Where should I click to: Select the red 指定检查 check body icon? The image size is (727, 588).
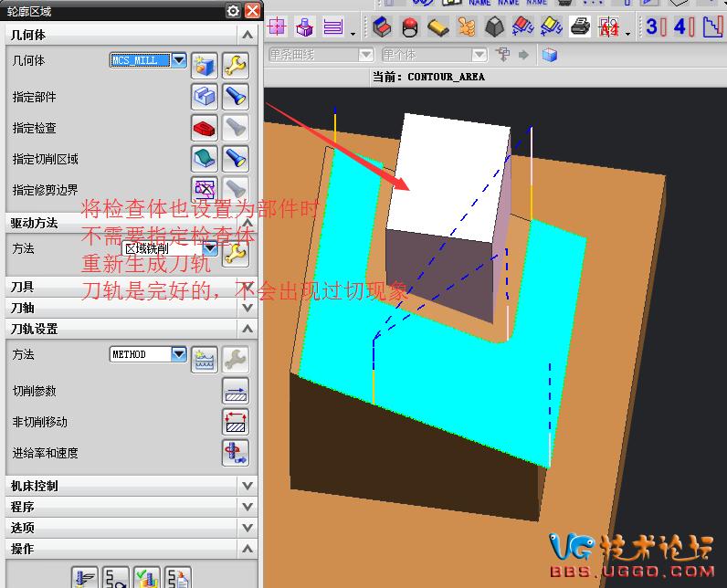tap(204, 127)
